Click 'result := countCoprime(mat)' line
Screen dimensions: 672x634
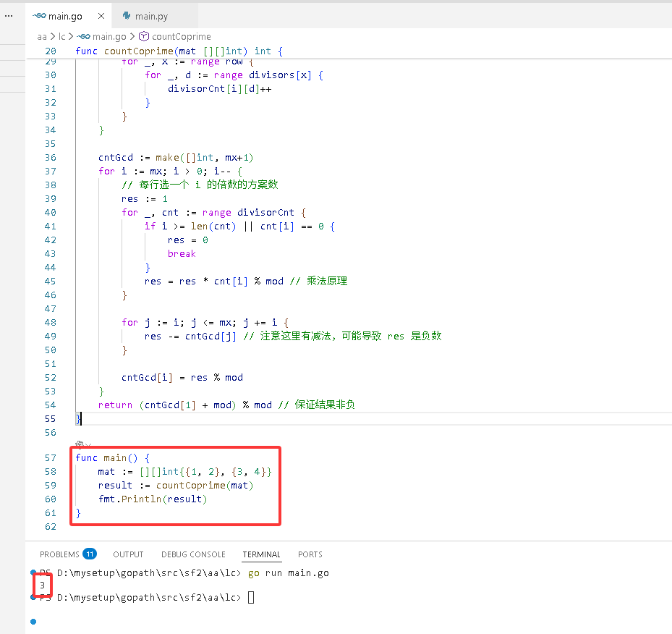pos(176,485)
